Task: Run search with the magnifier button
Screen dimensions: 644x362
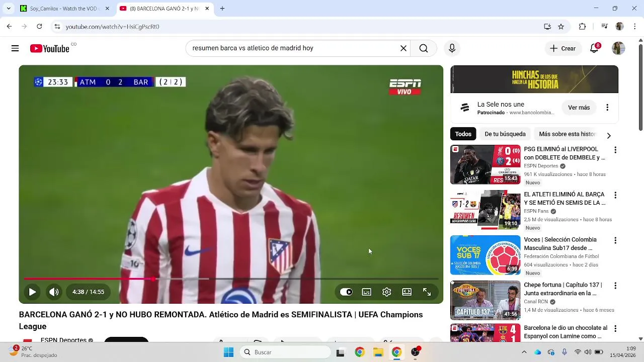Action: tap(424, 48)
